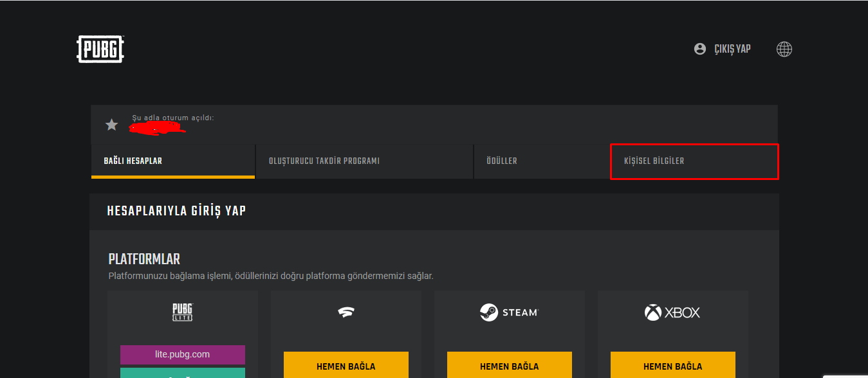Click the Stadia platform logo
This screenshot has width=868, height=378.
tap(346, 313)
